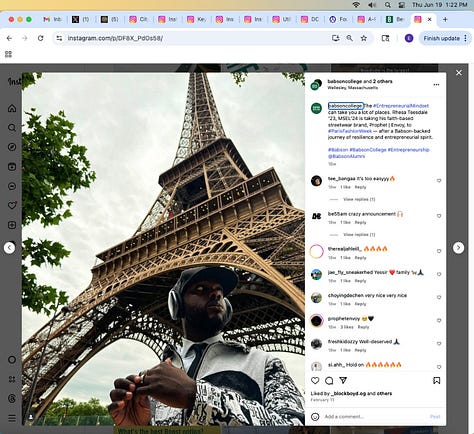474x434 pixels.
Task: Click the Create new post plus icon
Action: pos(12,225)
